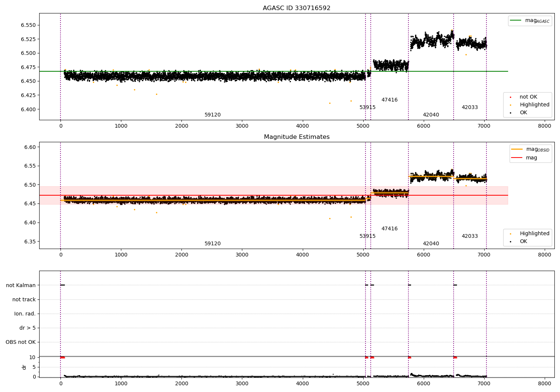Click the 6.550 y-axis tick label
The width and height of the screenshot is (560, 392).
[28, 25]
